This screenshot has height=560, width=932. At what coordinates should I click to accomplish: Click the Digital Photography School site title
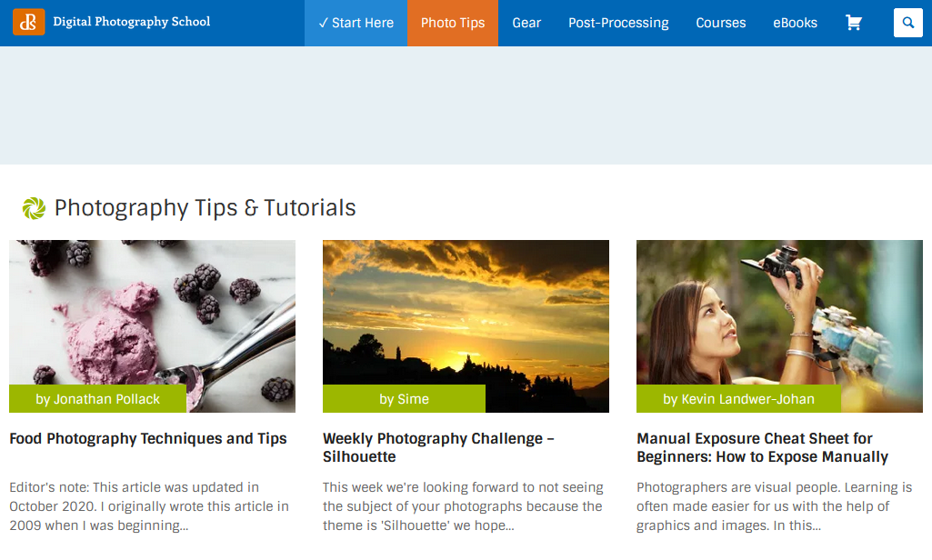tap(131, 22)
